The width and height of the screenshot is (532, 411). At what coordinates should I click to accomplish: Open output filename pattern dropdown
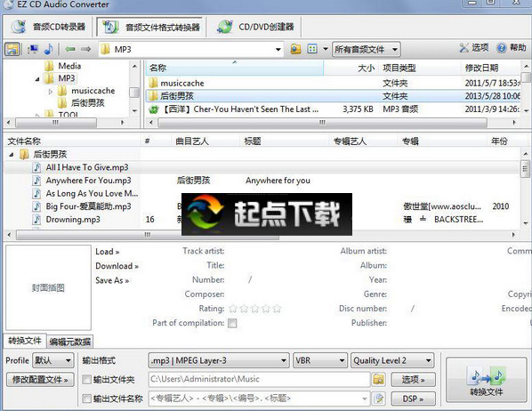tap(365, 399)
